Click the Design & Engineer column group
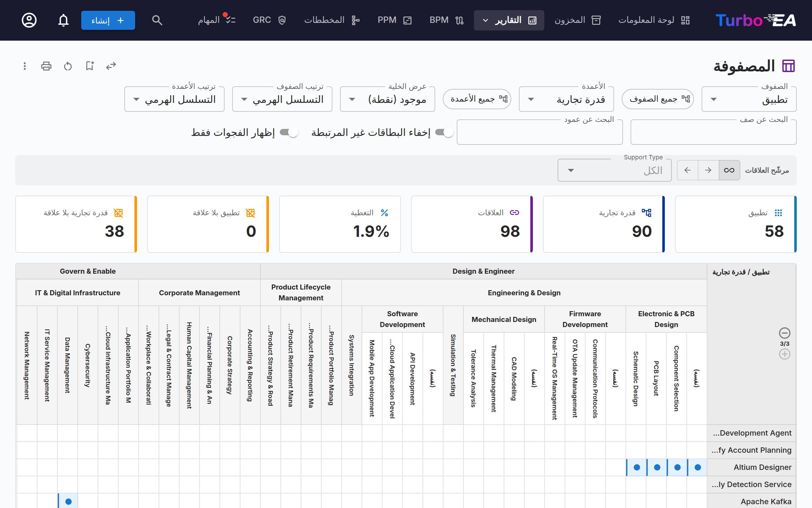The image size is (812, 508). coord(483,271)
